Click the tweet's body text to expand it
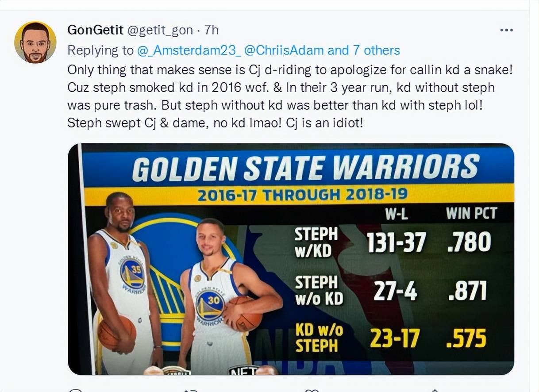This screenshot has width=539, height=392. pos(290,96)
